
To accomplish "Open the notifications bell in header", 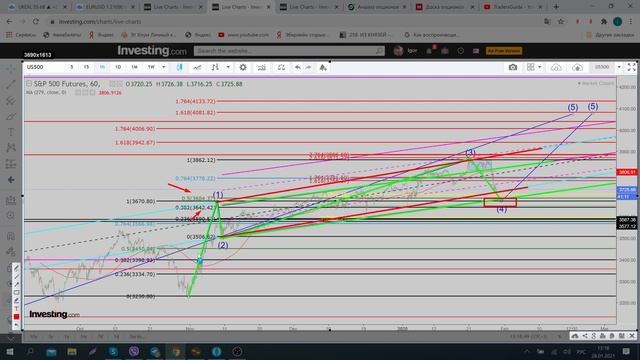I will tap(429, 51).
